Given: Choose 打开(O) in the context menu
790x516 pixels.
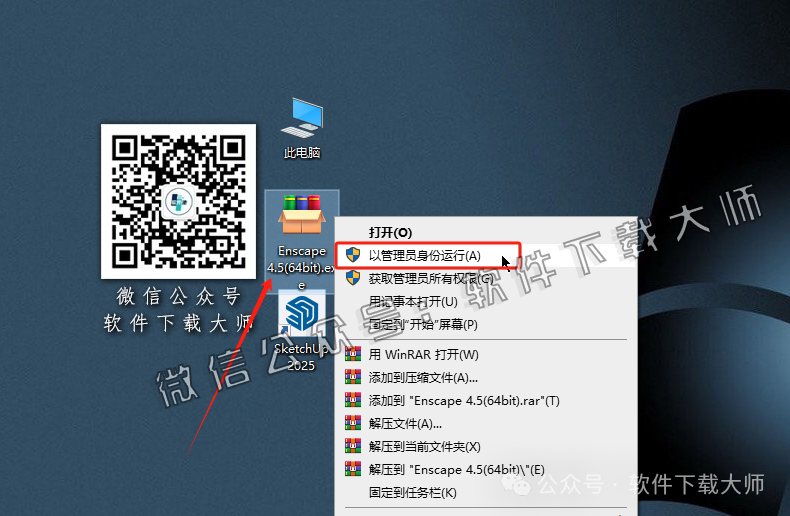Looking at the screenshot, I should pyautogui.click(x=486, y=232).
